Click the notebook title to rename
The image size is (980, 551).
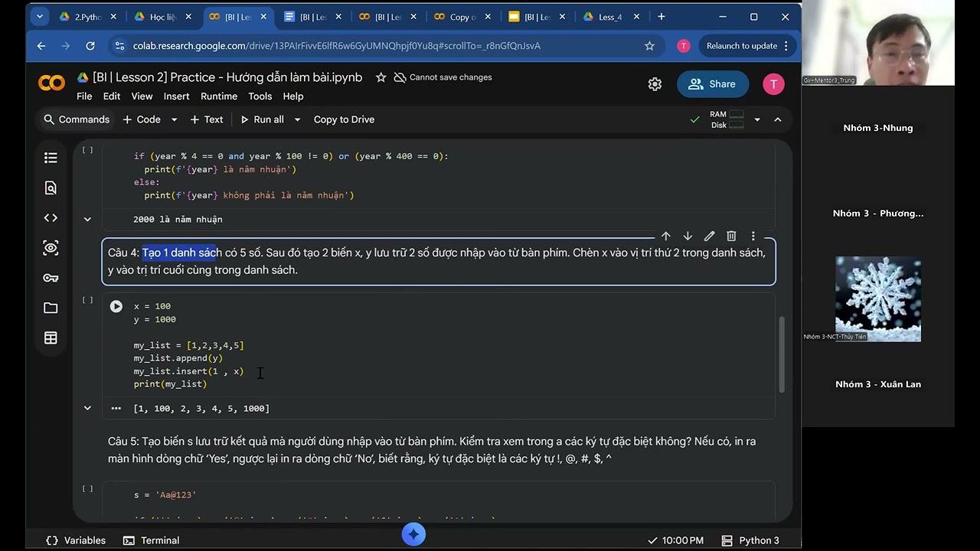(x=227, y=77)
